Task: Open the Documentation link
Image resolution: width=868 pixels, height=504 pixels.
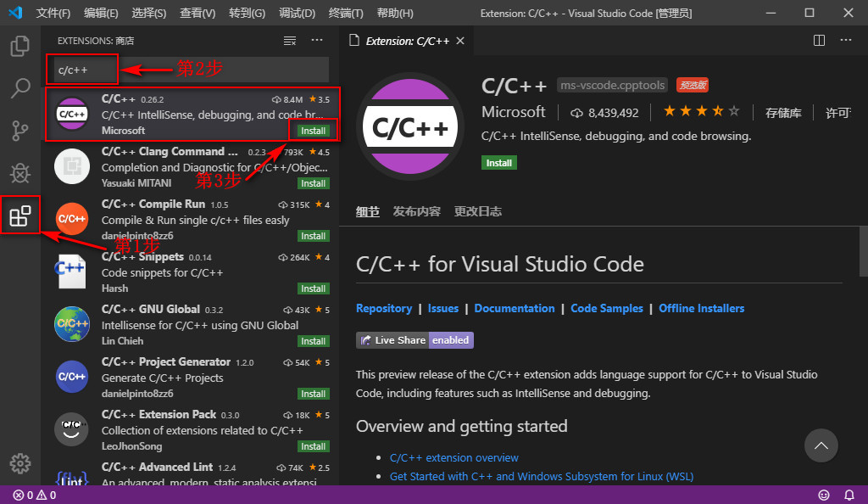Action: [x=515, y=308]
